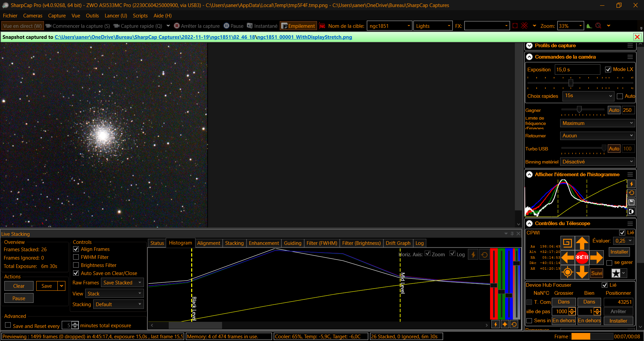Open the snapshot file path link
This screenshot has width=644, height=341.
click(203, 37)
